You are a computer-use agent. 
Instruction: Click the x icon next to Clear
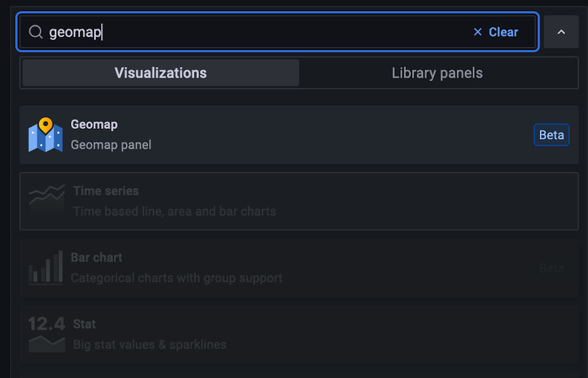point(477,32)
